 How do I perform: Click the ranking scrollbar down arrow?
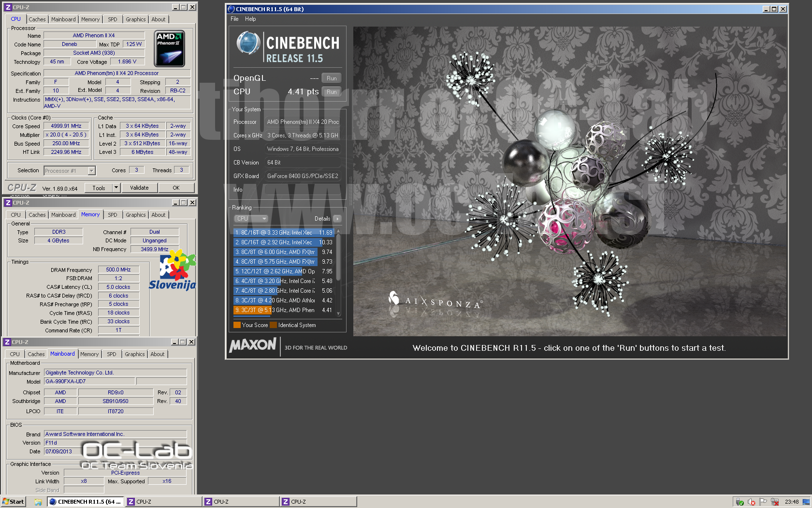click(x=339, y=314)
